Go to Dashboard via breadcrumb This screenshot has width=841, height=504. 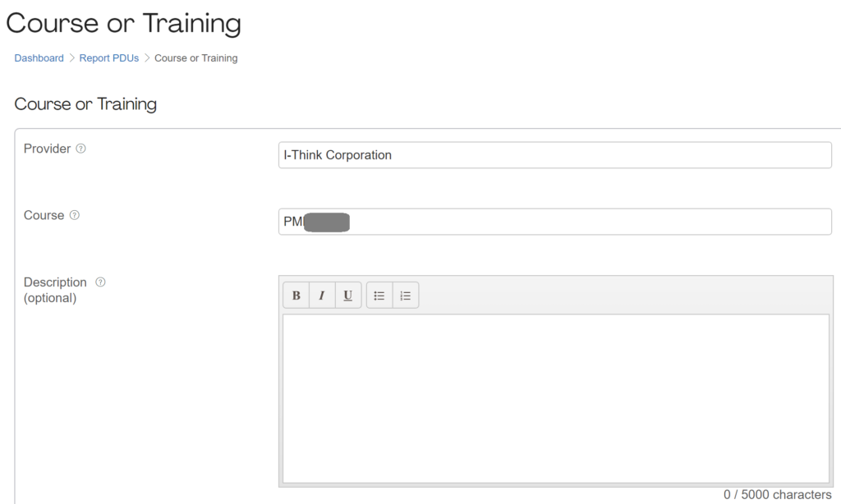[x=39, y=58]
